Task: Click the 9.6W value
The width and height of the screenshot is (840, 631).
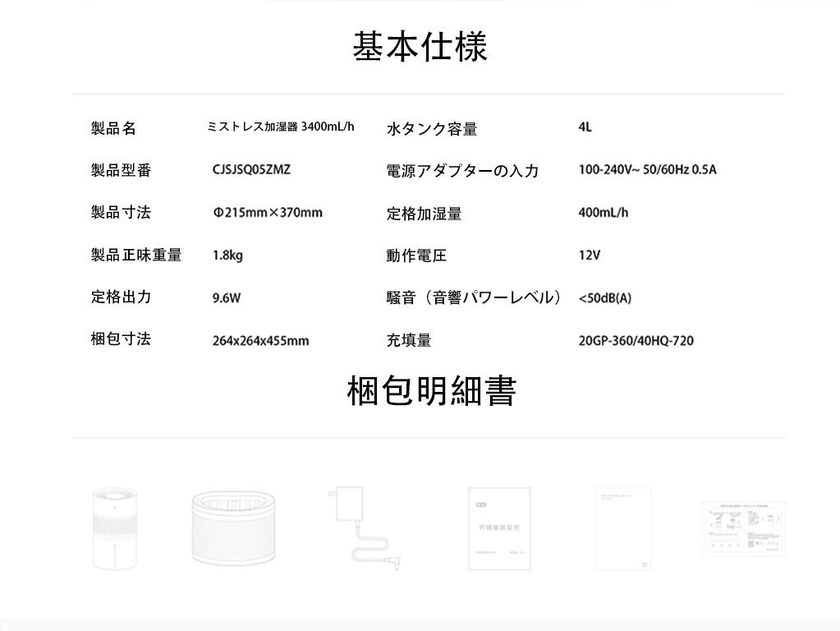Action: coord(227,298)
